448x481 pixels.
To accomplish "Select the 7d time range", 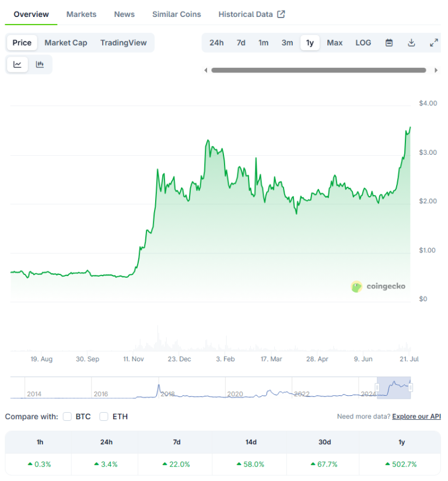I will click(240, 42).
